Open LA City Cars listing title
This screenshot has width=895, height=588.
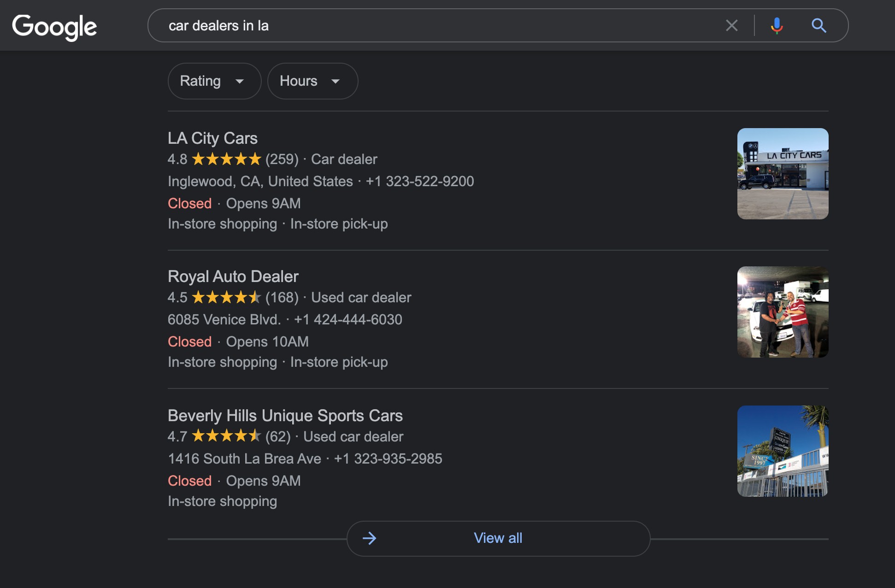[x=212, y=138]
